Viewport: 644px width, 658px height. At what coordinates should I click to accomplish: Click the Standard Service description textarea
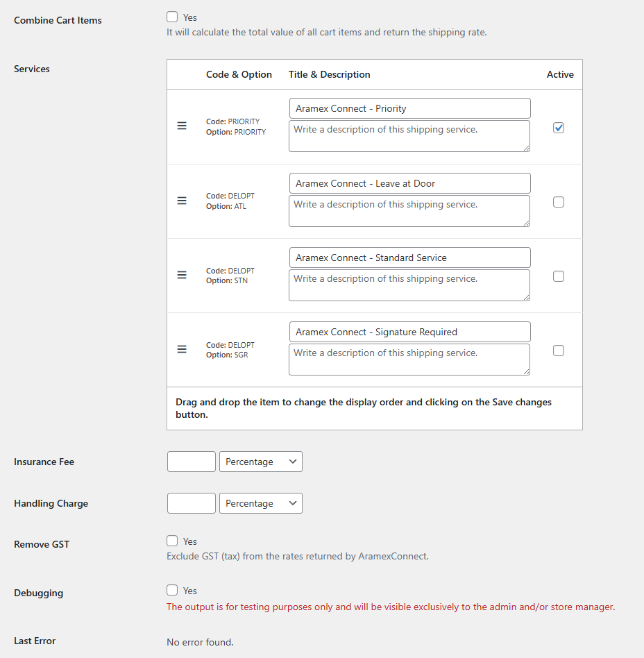(409, 285)
